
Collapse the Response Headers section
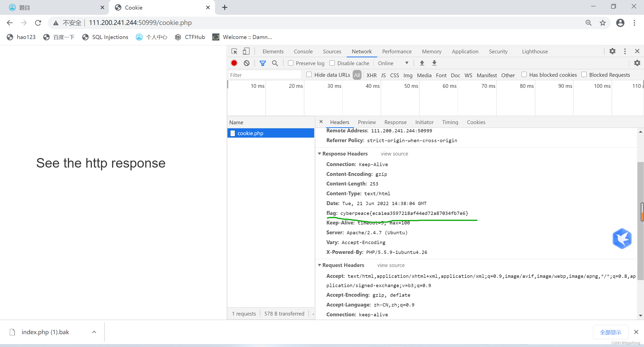coord(319,154)
